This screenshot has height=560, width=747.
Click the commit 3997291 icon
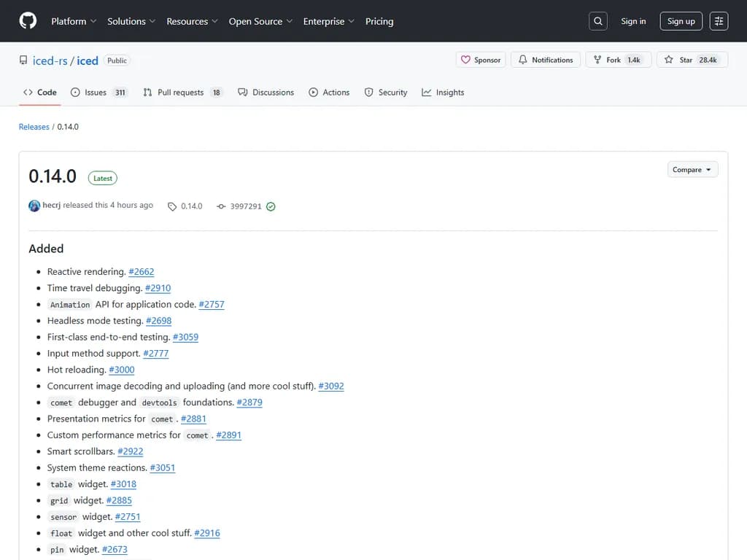221,206
